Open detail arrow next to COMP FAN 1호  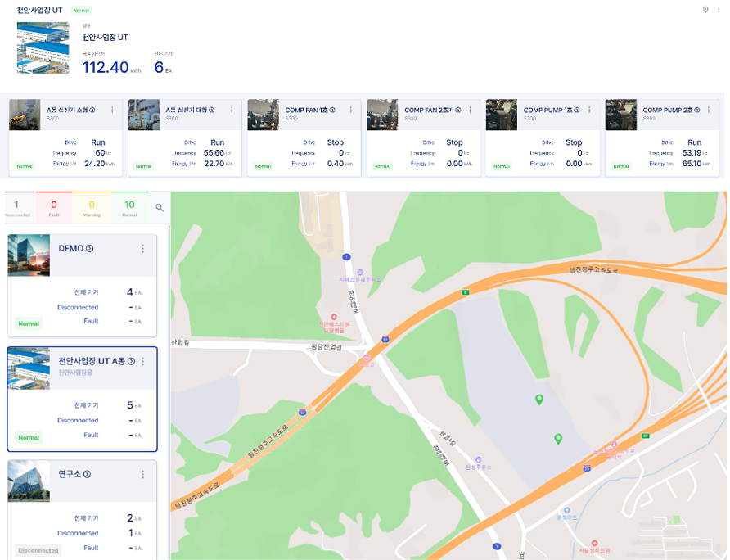(x=332, y=110)
